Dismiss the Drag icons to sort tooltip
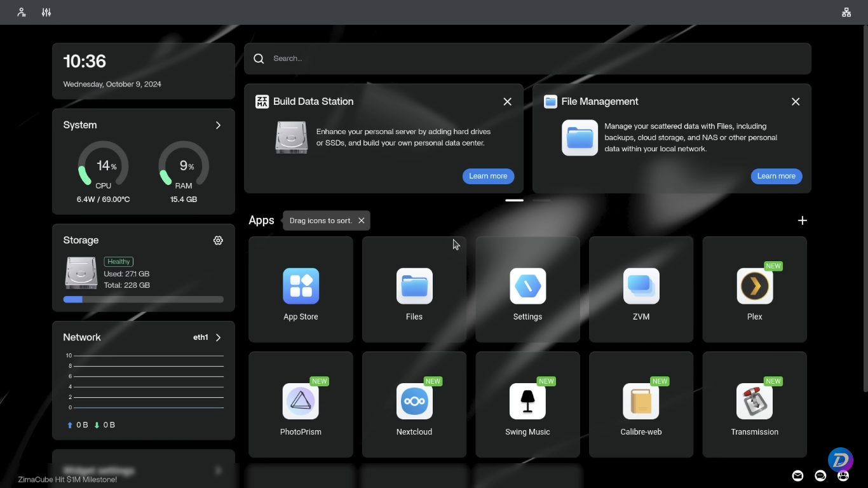Screen dimensions: 868x488 (x=361, y=220)
